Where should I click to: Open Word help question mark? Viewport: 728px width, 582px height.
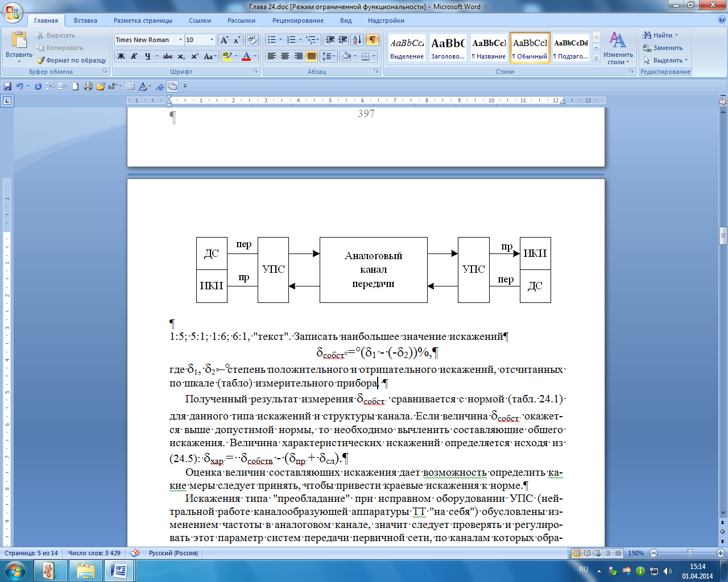point(722,20)
